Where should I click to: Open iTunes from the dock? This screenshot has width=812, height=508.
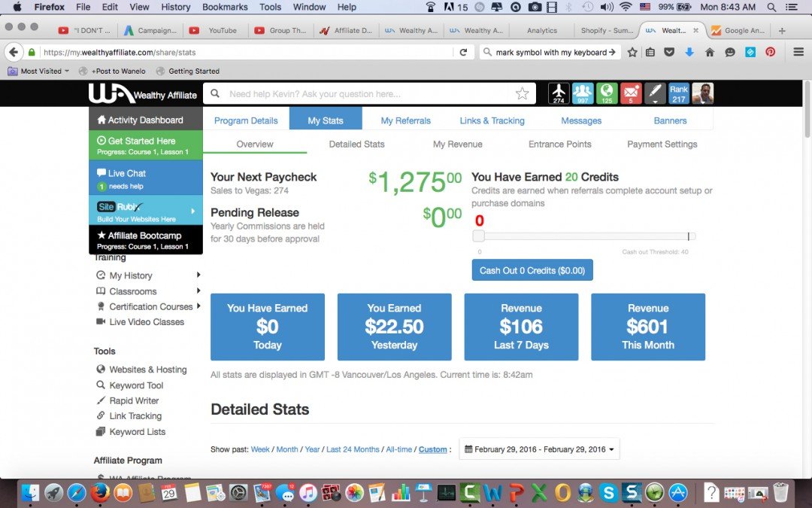[x=308, y=492]
